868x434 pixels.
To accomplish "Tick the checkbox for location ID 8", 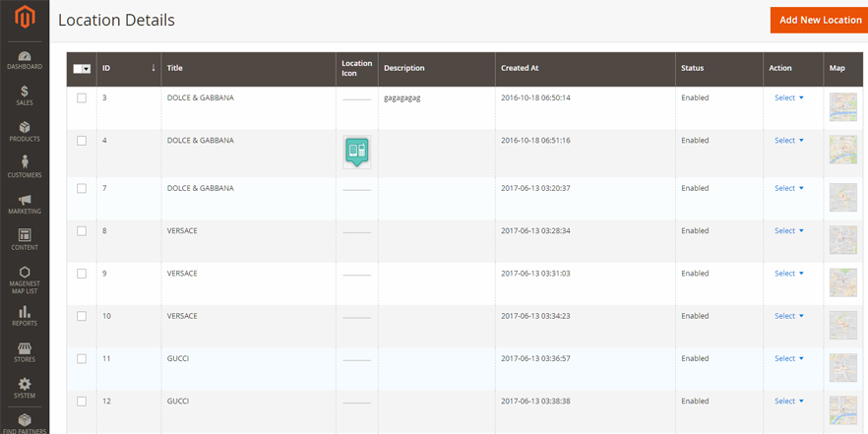I will pyautogui.click(x=82, y=231).
